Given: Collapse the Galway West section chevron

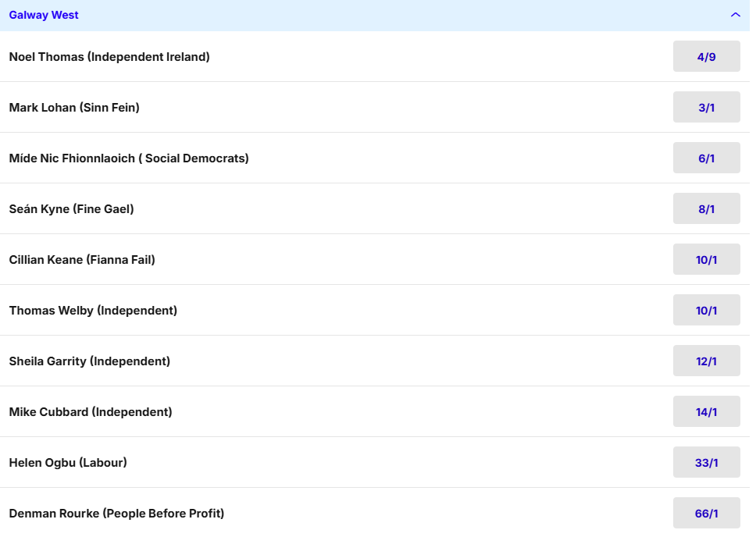Looking at the screenshot, I should pos(735,15).
